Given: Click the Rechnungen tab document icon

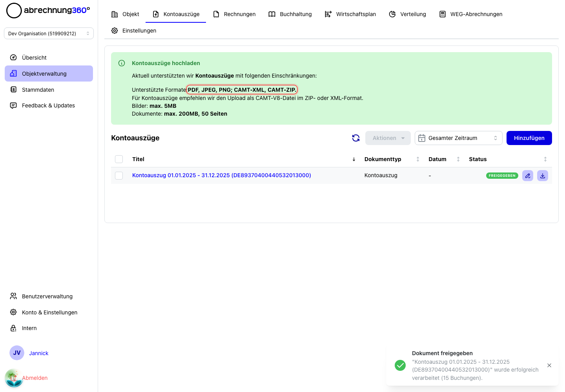Looking at the screenshot, I should coord(216,14).
